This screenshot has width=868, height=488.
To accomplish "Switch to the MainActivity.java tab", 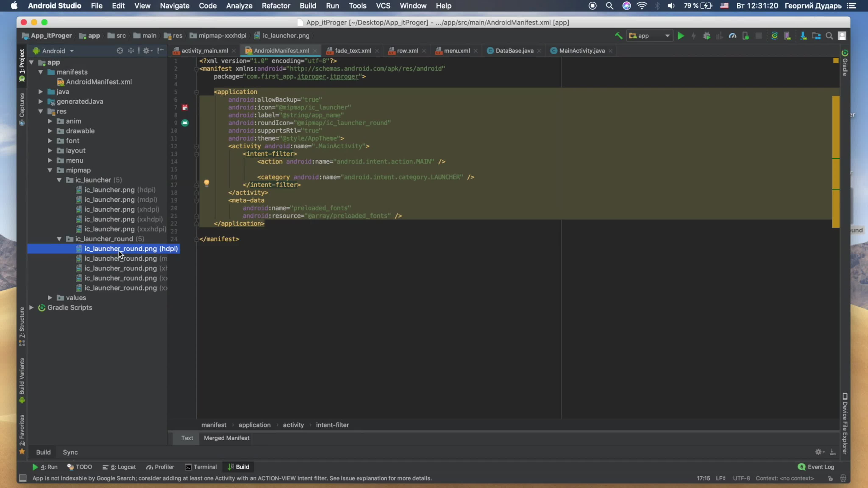I will pos(581,51).
